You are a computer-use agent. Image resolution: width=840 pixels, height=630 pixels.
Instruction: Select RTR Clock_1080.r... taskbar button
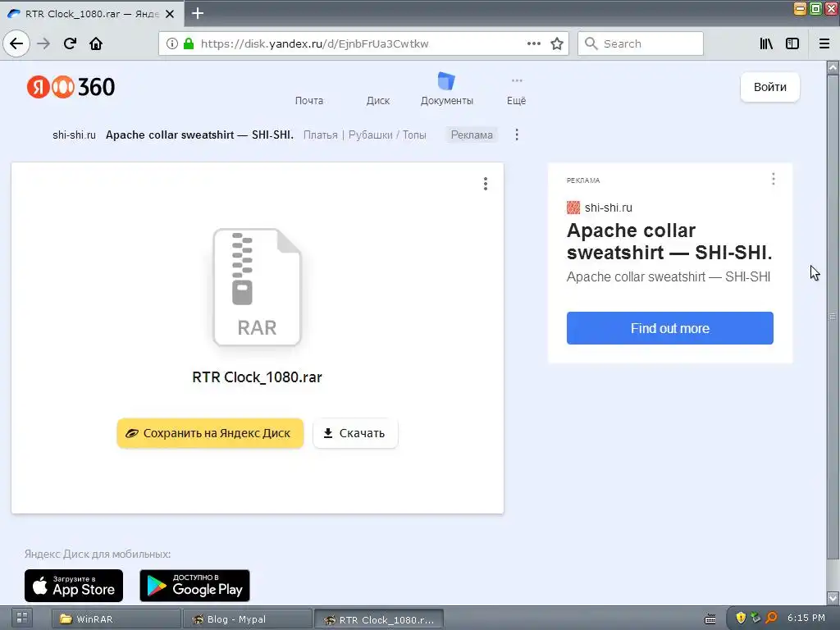[378, 619]
